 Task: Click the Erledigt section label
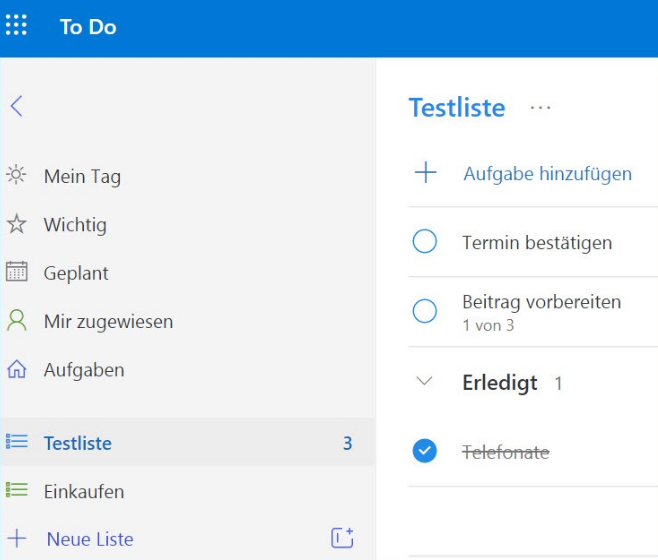[500, 382]
